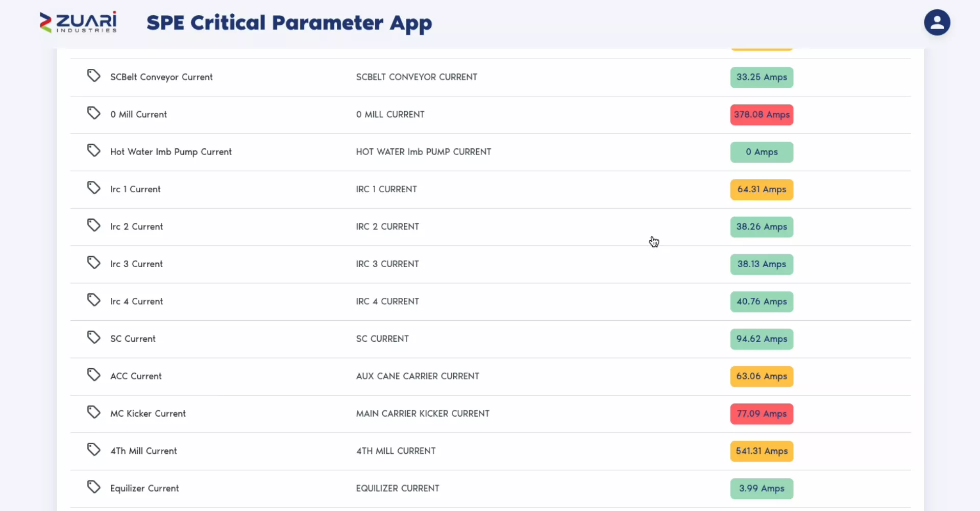Select the red 378.08 Amps badge

pos(762,115)
